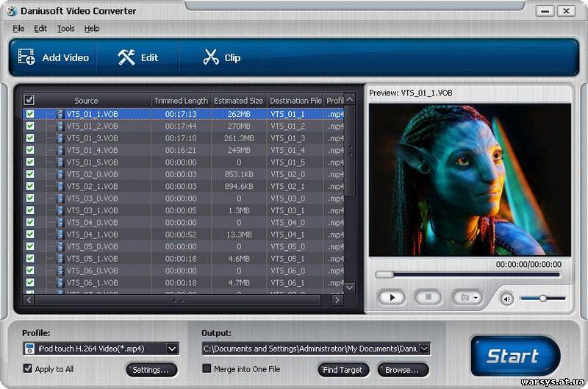Play the preview video
The width and height of the screenshot is (588, 389).
point(392,298)
